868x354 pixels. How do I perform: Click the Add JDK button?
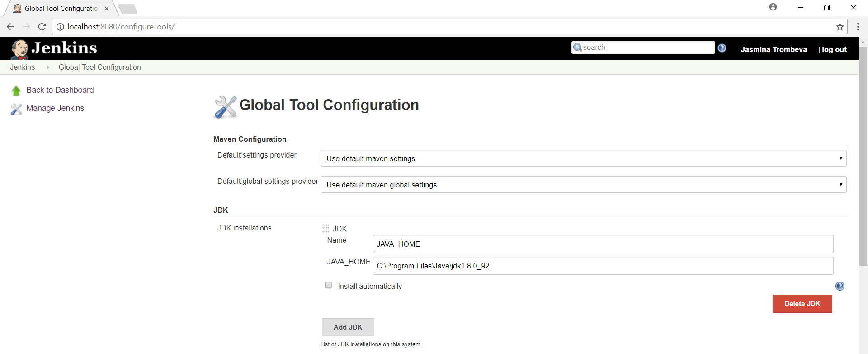348,327
